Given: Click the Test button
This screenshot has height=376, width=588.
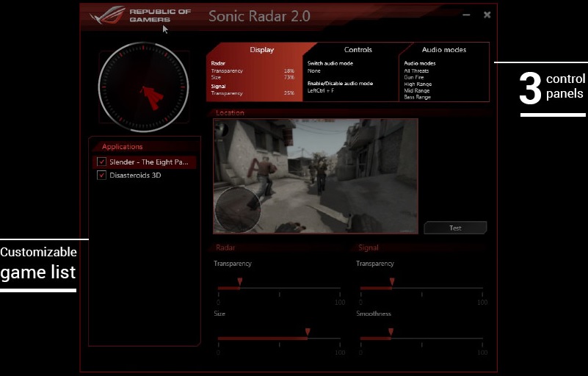Looking at the screenshot, I should pyautogui.click(x=455, y=228).
